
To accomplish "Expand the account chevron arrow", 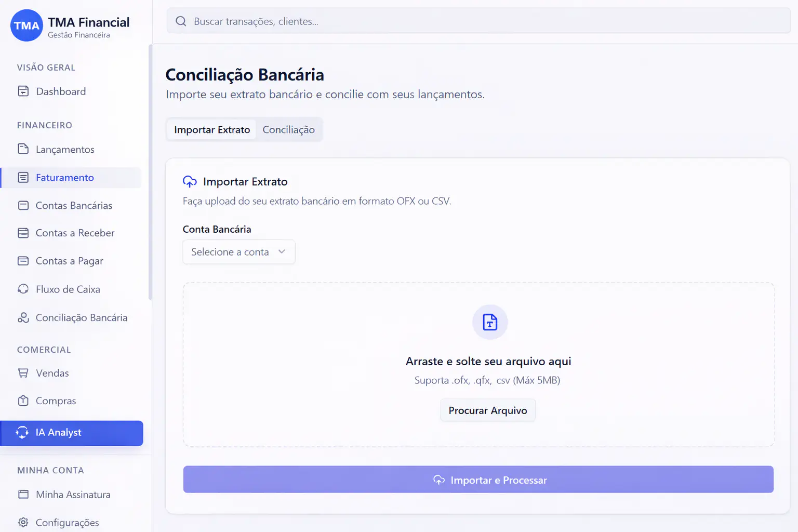I will click(282, 251).
